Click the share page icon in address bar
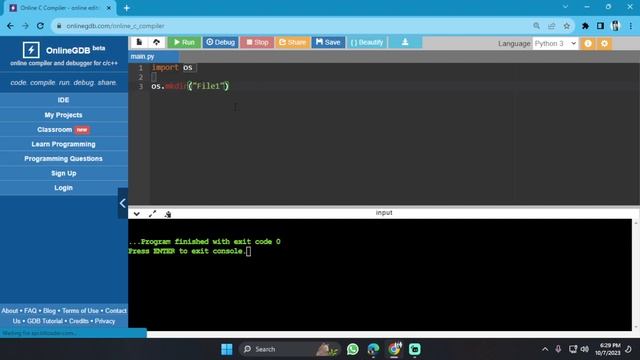This screenshot has height=360, width=640. point(551,26)
